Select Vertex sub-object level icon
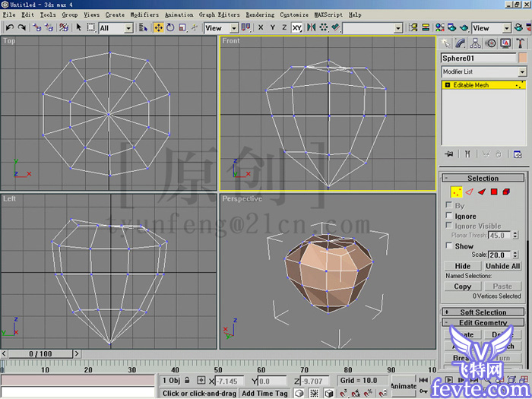532x399 pixels. (456, 192)
